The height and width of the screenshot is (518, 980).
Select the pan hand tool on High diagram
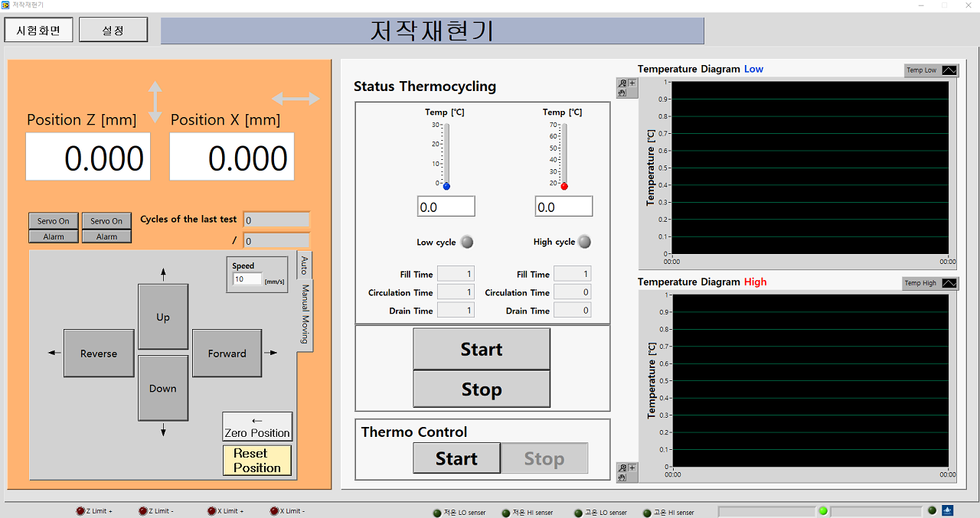[622, 477]
